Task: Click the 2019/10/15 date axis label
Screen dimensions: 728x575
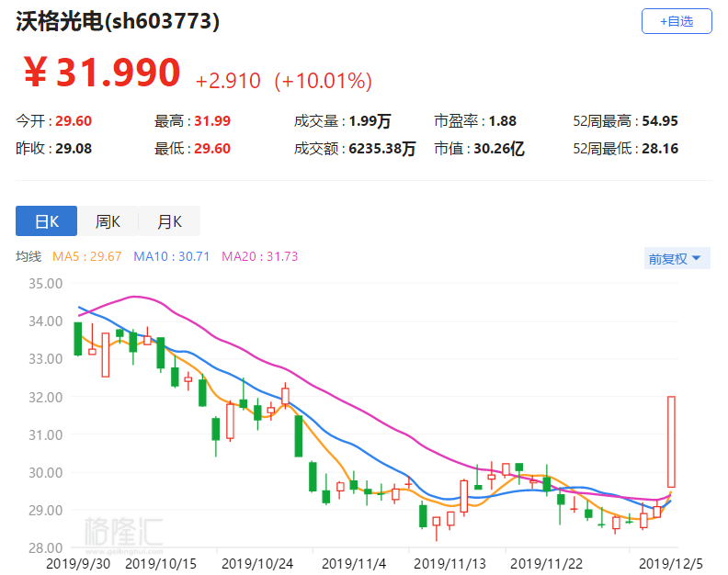Action: pos(161,564)
